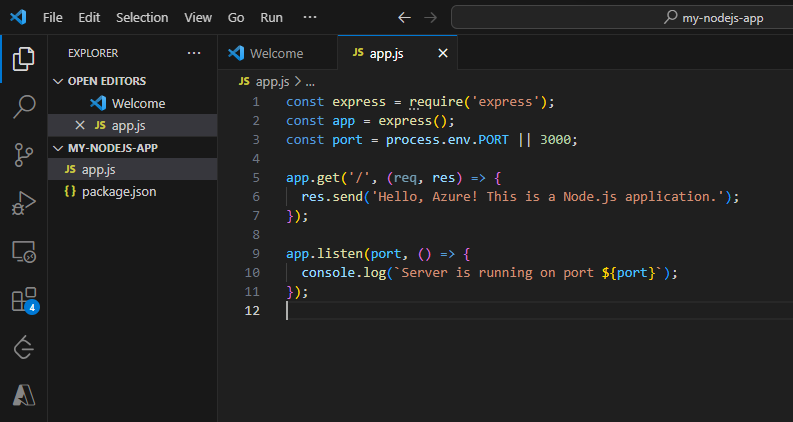Expand the overflow menu after Run
Viewport: 793px width, 422px height.
pyautogui.click(x=310, y=18)
